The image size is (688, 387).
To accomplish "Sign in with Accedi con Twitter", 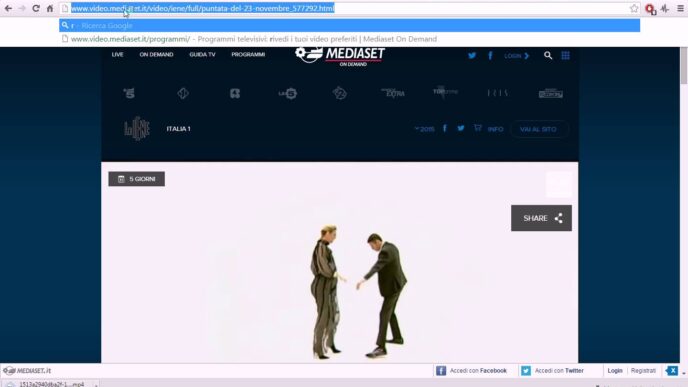I will (x=552, y=371).
